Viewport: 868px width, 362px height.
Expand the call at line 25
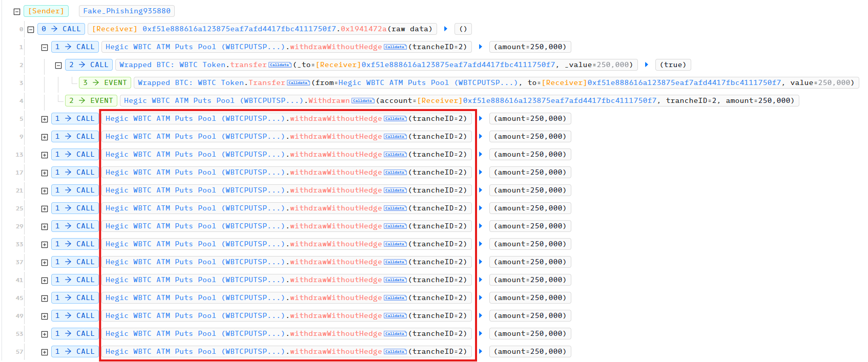pos(45,208)
